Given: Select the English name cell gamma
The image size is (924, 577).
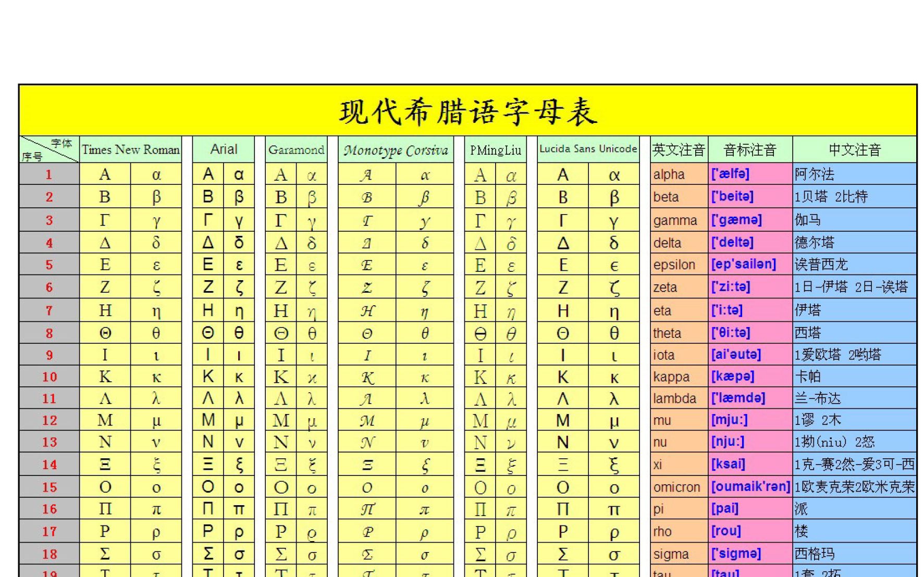Looking at the screenshot, I should click(679, 220).
